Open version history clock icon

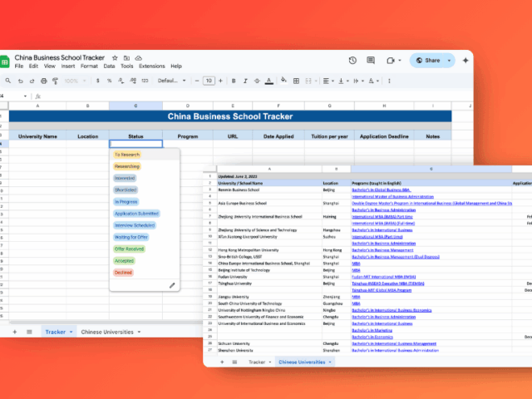coord(352,61)
